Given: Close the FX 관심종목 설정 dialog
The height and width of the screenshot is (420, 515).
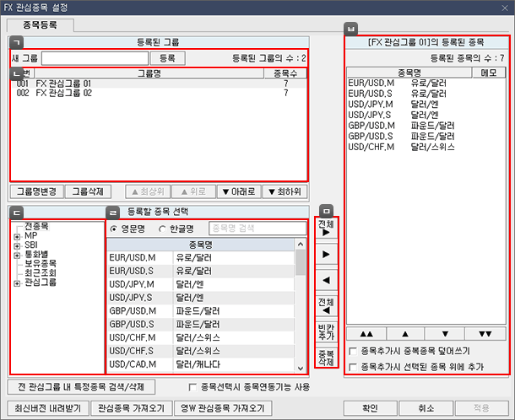Looking at the screenshot, I should (505, 8).
